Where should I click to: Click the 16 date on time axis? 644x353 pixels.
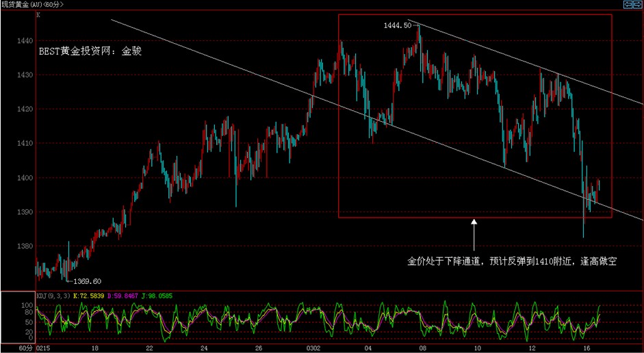587,348
